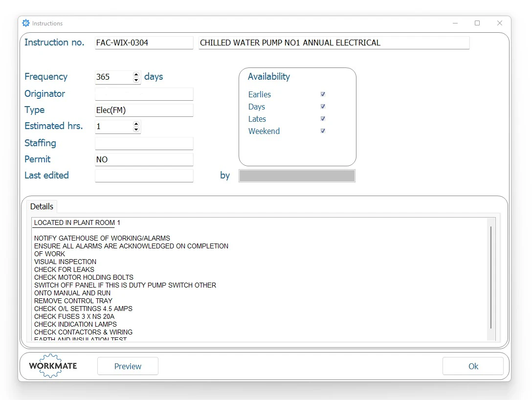Viewport: 532px width, 400px height.
Task: Decrease Estimated hrs with the down arrow
Action: [x=136, y=129]
